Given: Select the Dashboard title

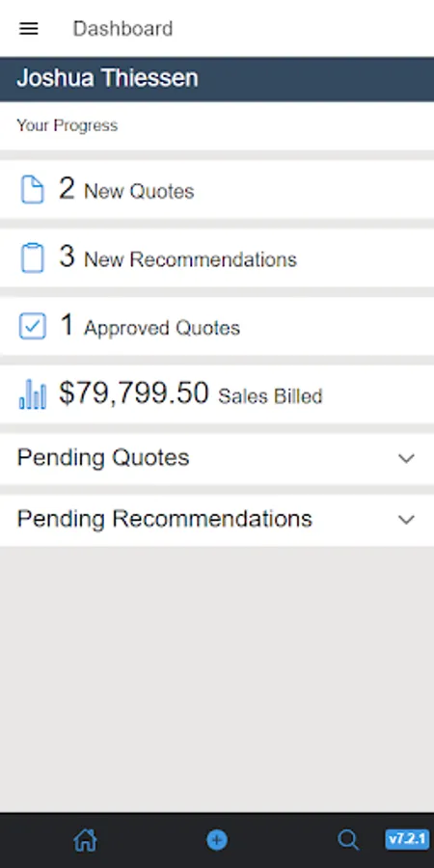Looking at the screenshot, I should click(122, 29).
